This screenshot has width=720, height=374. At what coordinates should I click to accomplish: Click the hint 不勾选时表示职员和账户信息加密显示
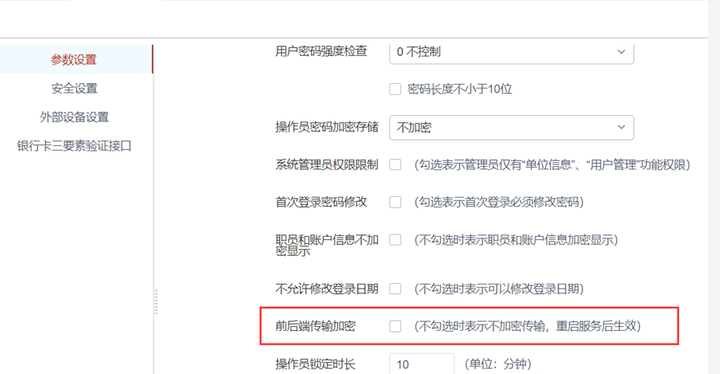click(516, 240)
